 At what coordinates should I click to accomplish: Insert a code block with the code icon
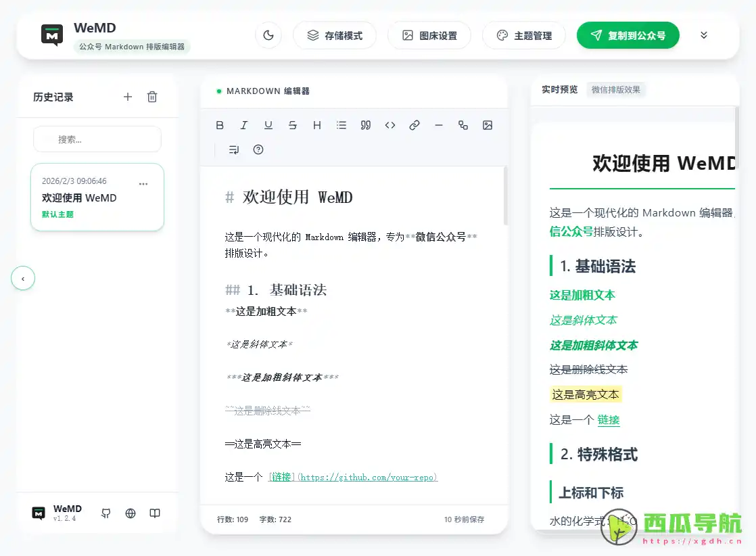click(x=389, y=125)
